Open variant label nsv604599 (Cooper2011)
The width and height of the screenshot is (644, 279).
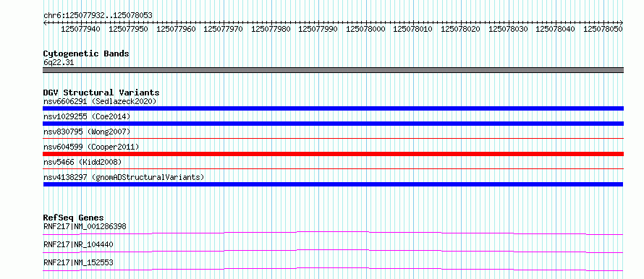(91, 147)
